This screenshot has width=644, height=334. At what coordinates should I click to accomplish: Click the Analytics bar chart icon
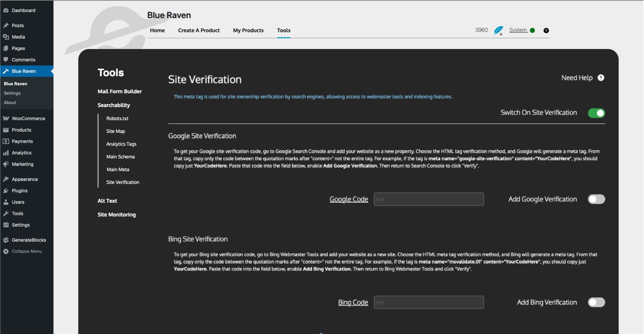(x=6, y=153)
